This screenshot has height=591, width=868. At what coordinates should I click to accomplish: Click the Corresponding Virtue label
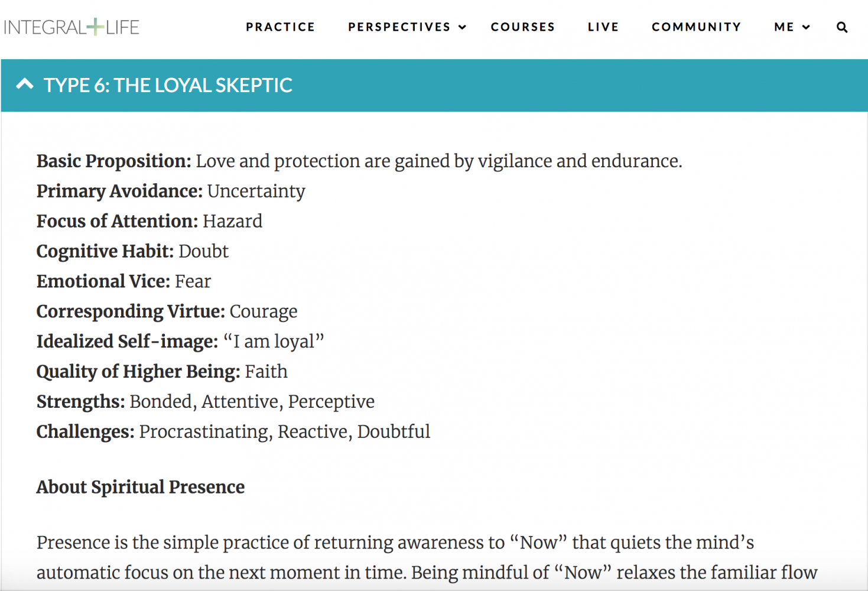131,311
